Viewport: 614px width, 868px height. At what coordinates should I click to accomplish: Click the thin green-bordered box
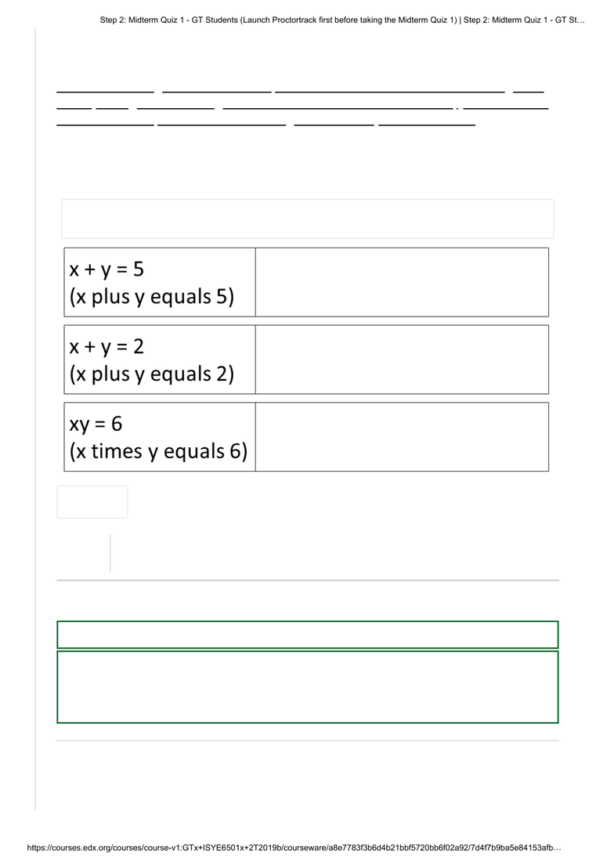tap(307, 635)
